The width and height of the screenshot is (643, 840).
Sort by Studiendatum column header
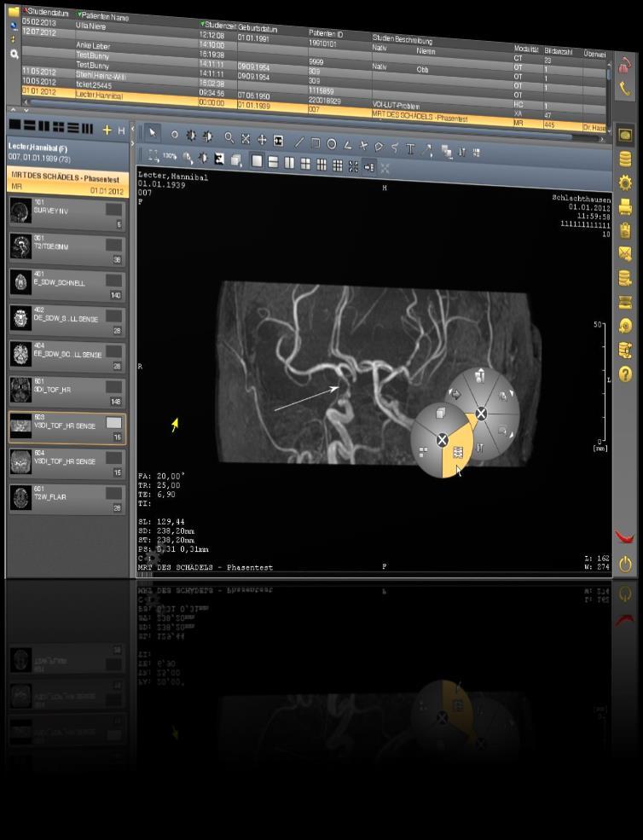pos(48,12)
